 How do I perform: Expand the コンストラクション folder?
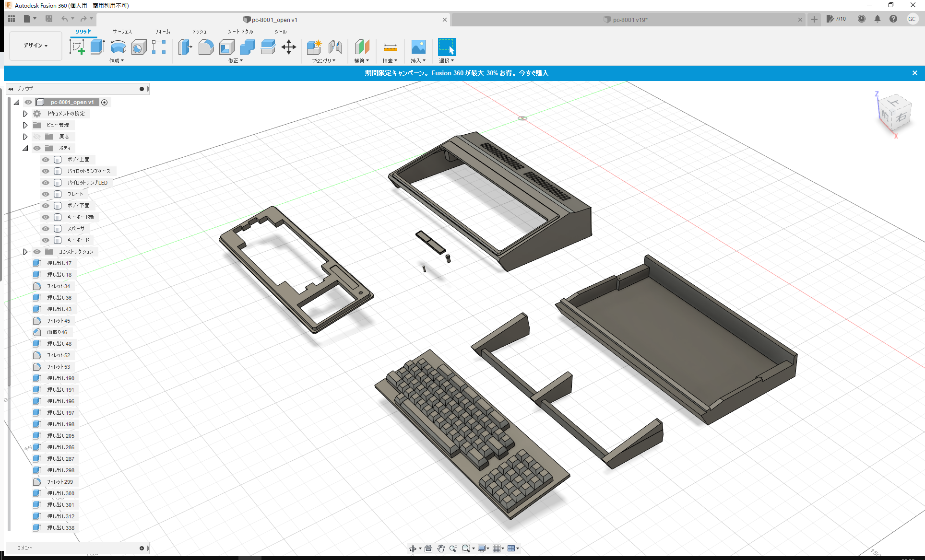tap(25, 251)
